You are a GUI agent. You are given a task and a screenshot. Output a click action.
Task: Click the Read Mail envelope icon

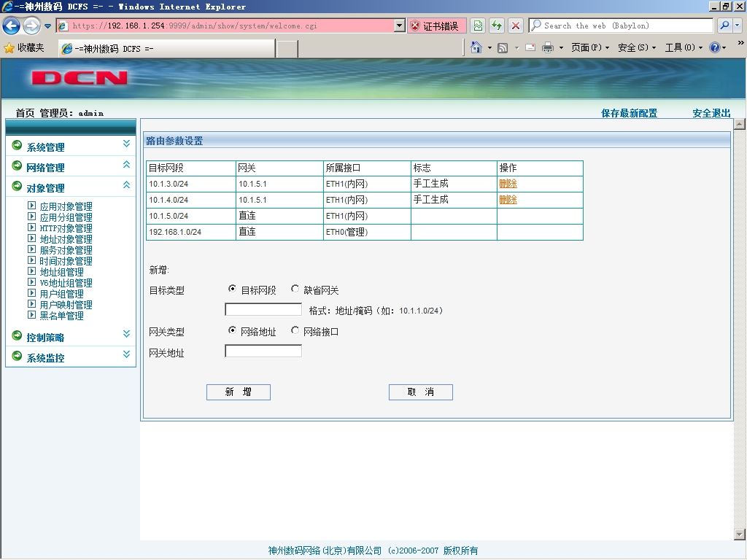(x=530, y=47)
